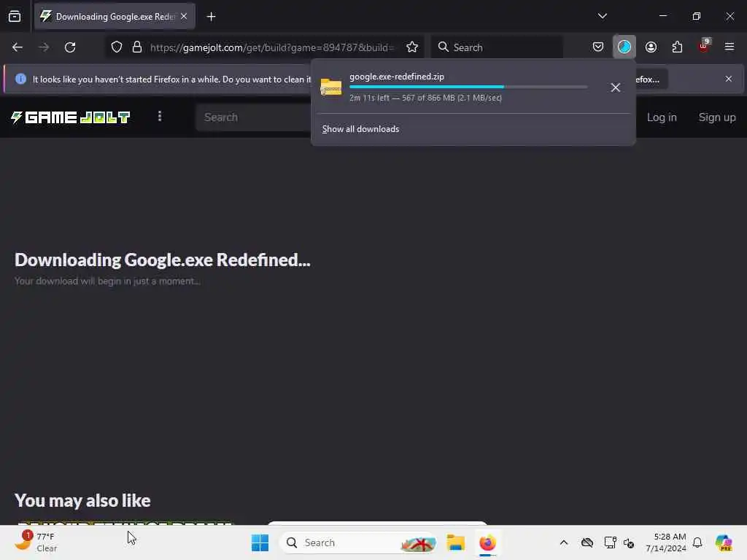Close the Downloading Google.exe Redefined tab
This screenshot has height=560, width=747.
coord(184,16)
